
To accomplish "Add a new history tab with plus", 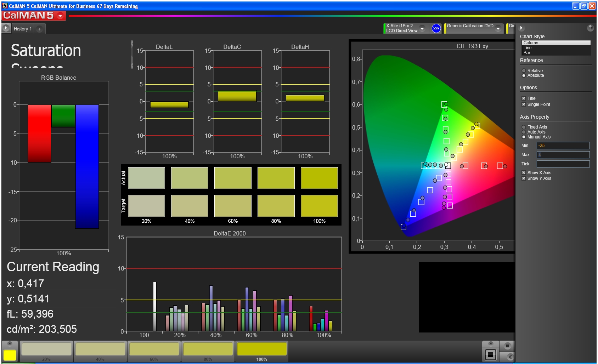I will click(x=39, y=29).
